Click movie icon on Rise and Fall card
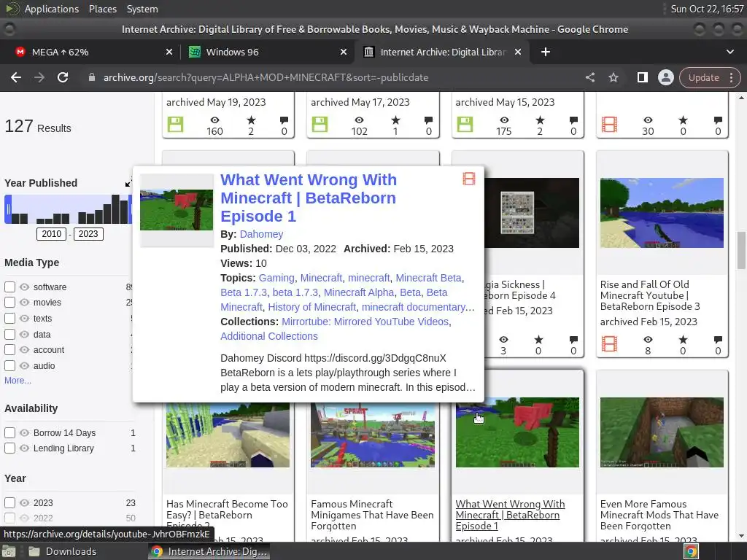Image resolution: width=747 pixels, height=560 pixels. click(609, 343)
